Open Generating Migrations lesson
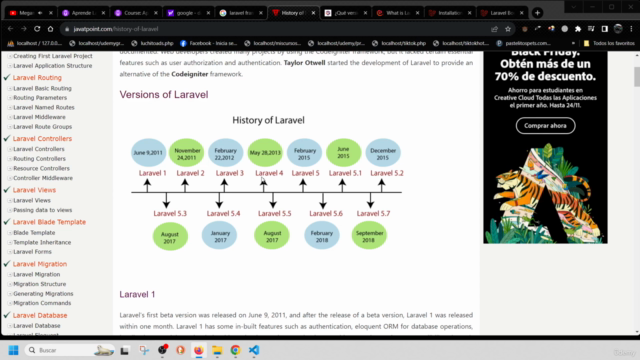Screen dimensions: 640x360 pyautogui.click(x=43, y=293)
